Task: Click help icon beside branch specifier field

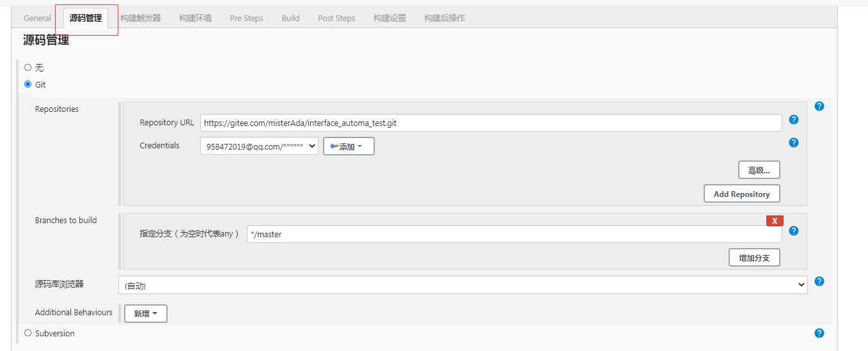Action: coord(794,231)
